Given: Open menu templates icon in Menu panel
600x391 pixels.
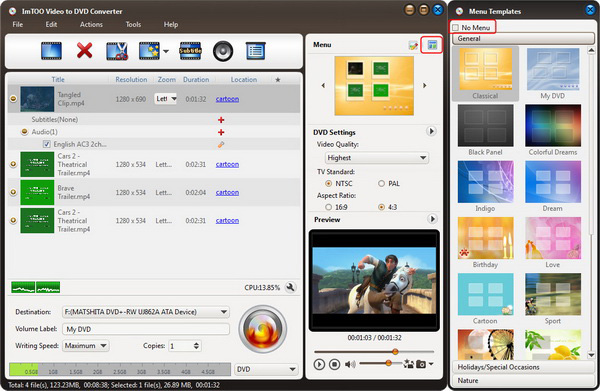Looking at the screenshot, I should pyautogui.click(x=432, y=45).
